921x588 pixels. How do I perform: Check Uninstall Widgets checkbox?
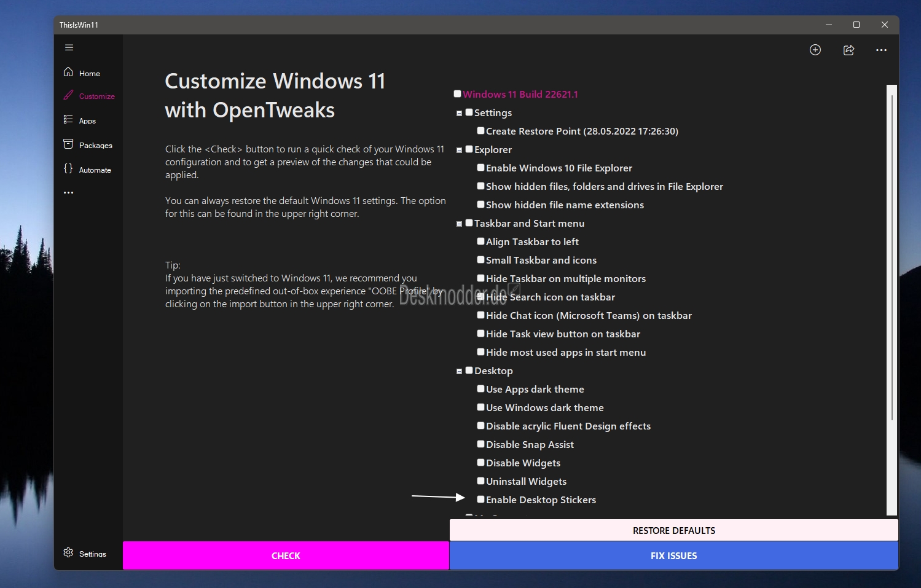480,480
